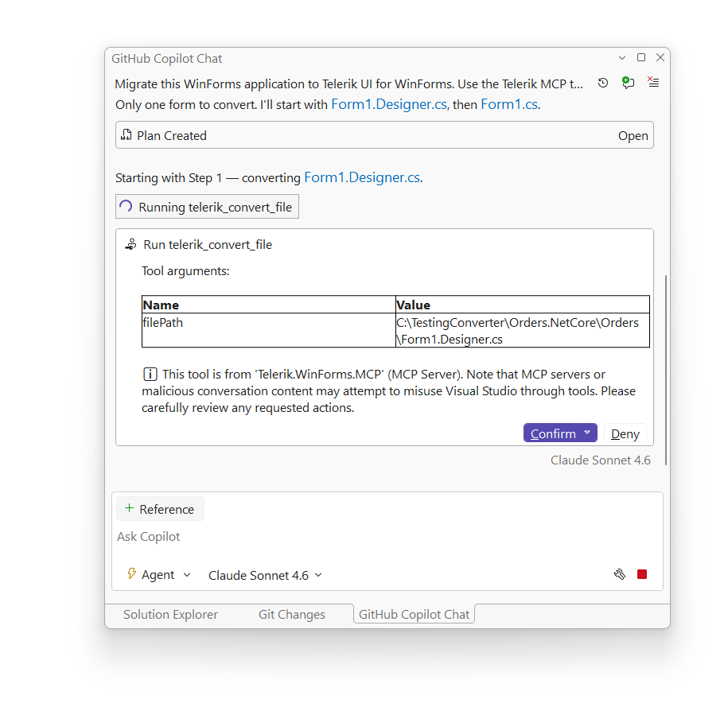Expand the Confirm button options arrow
The image size is (728, 707).
587,433
